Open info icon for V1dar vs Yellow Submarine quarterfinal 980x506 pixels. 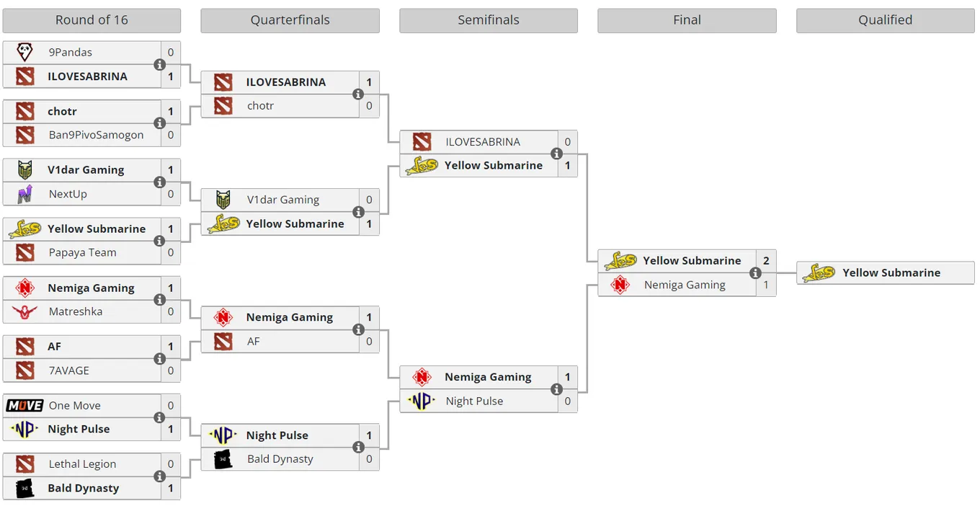(358, 212)
